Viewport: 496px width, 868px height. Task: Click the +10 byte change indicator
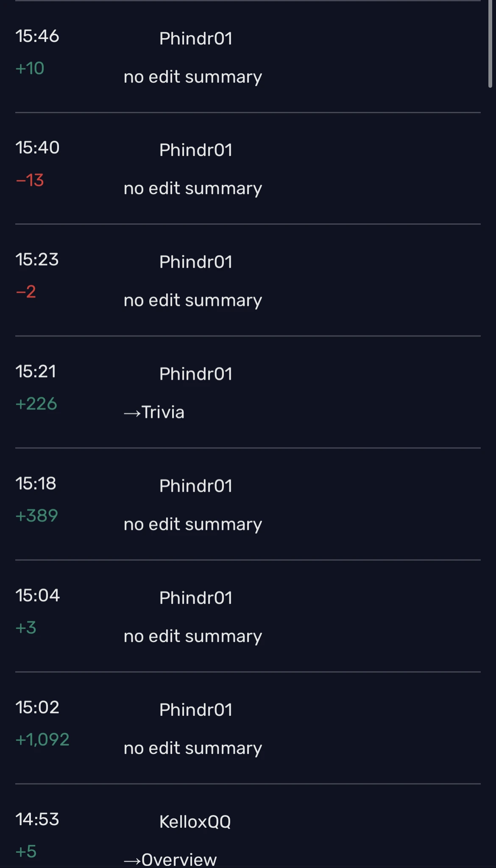pos(30,69)
